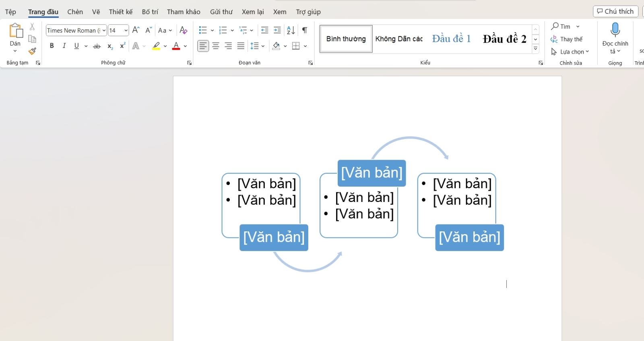Screen dimensions: 644x341
Task: Open the Bảng tạm clipboard pane launcher
Action: pos(38,63)
